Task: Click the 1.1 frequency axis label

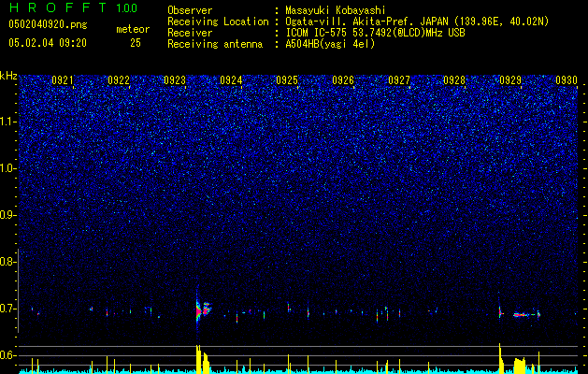Action: pyautogui.click(x=8, y=122)
